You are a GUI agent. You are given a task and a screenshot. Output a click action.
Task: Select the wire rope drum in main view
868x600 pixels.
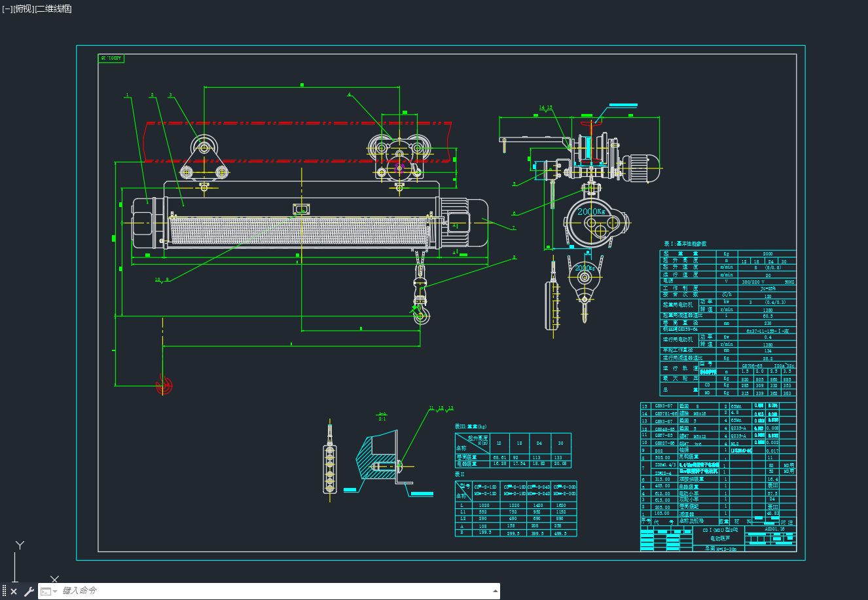[297, 231]
